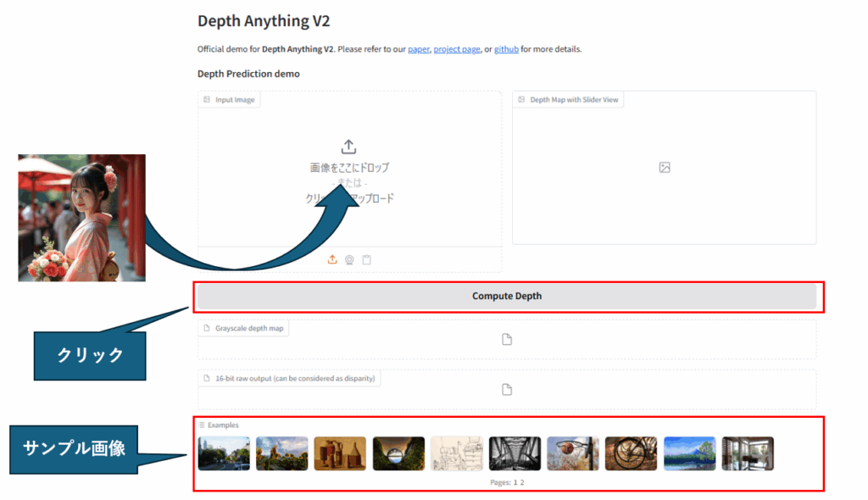Click the icon beside Depth Map with Slider View
Image resolution: width=868 pixels, height=500 pixels.
pyautogui.click(x=521, y=100)
